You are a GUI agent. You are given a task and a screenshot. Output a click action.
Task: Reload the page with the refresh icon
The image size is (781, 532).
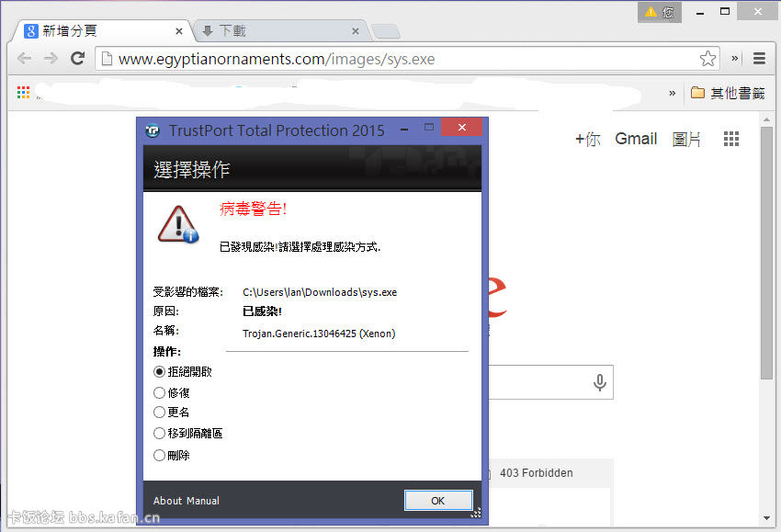pyautogui.click(x=78, y=59)
